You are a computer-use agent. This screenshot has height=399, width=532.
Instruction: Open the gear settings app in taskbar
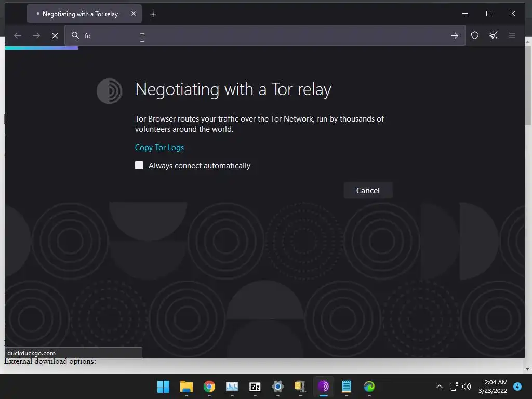coord(278,387)
